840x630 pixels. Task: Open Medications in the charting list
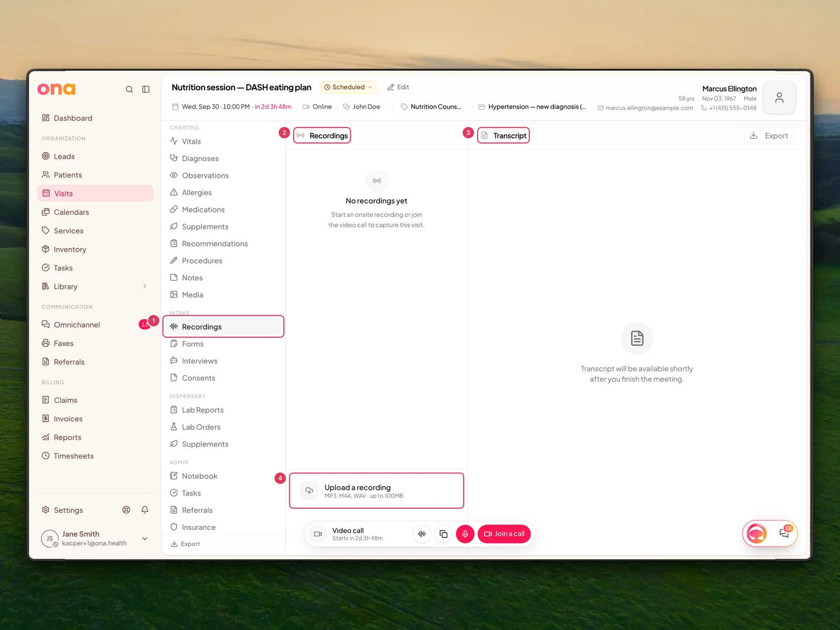point(224,210)
